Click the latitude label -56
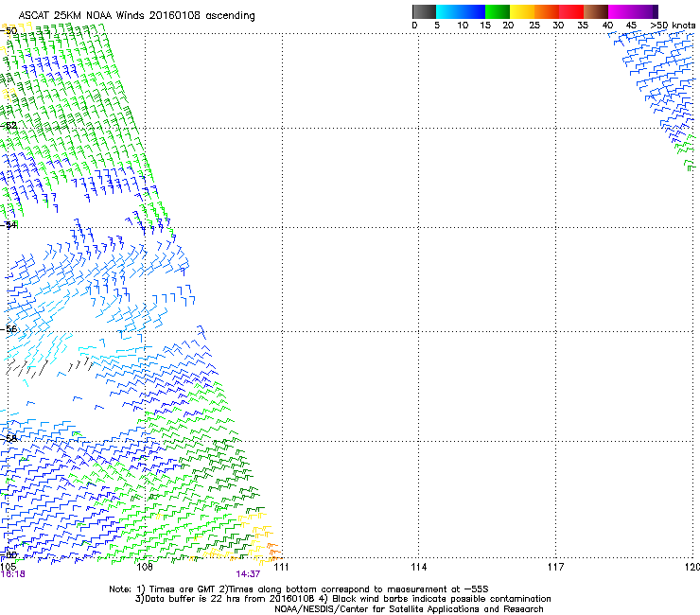 point(9,329)
